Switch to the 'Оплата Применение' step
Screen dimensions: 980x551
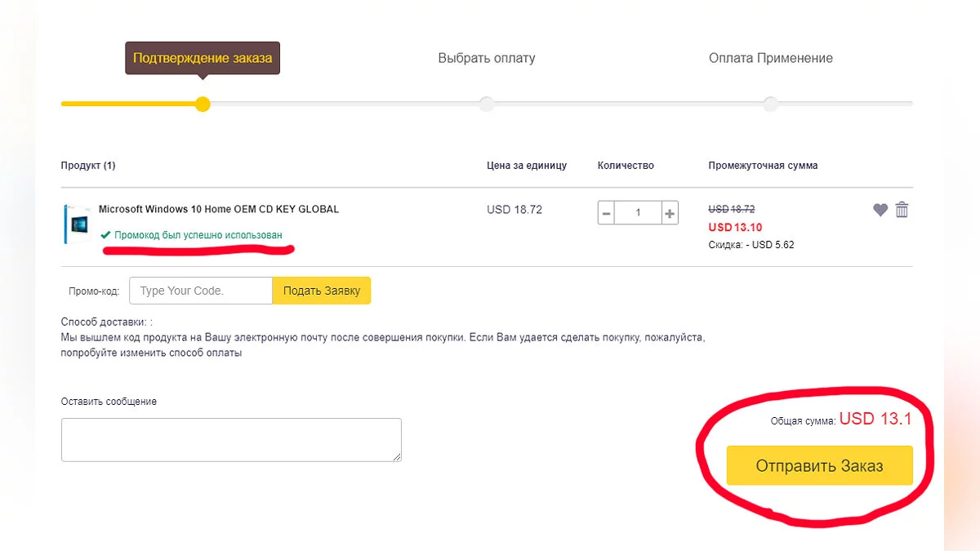point(770,58)
